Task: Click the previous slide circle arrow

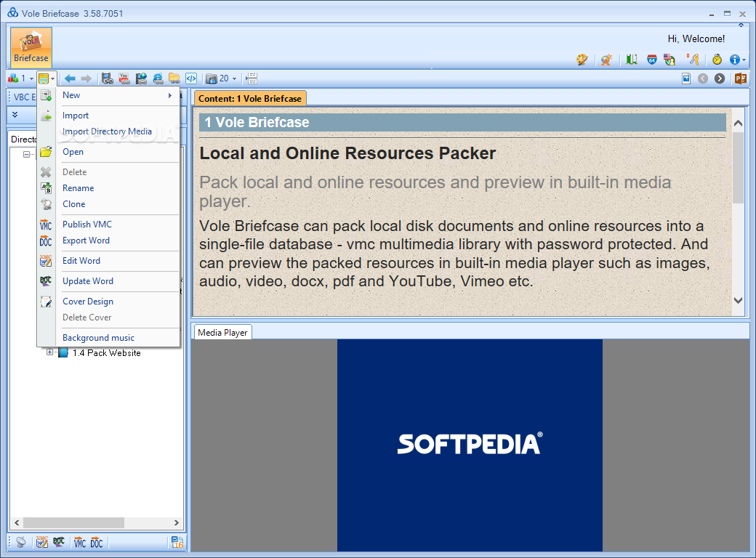Action: (x=703, y=78)
